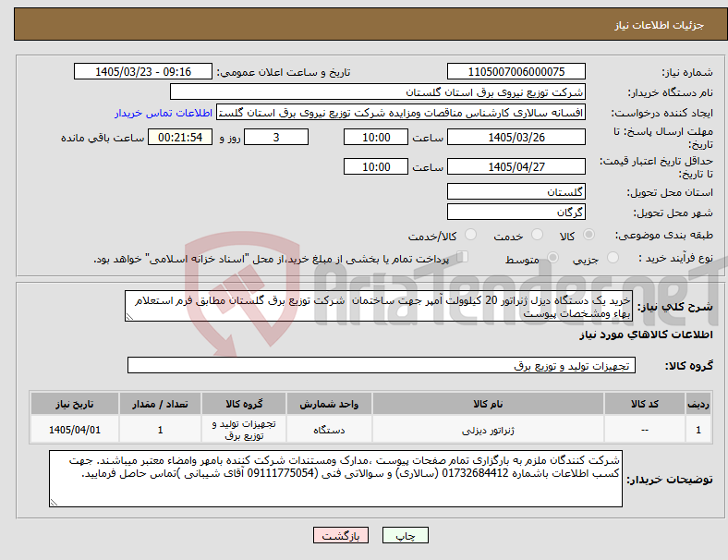Toggle the اسناد خزانه اسلامی payment checkbox
Image resolution: width=728 pixels, height=560 pixels.
[x=462, y=257]
